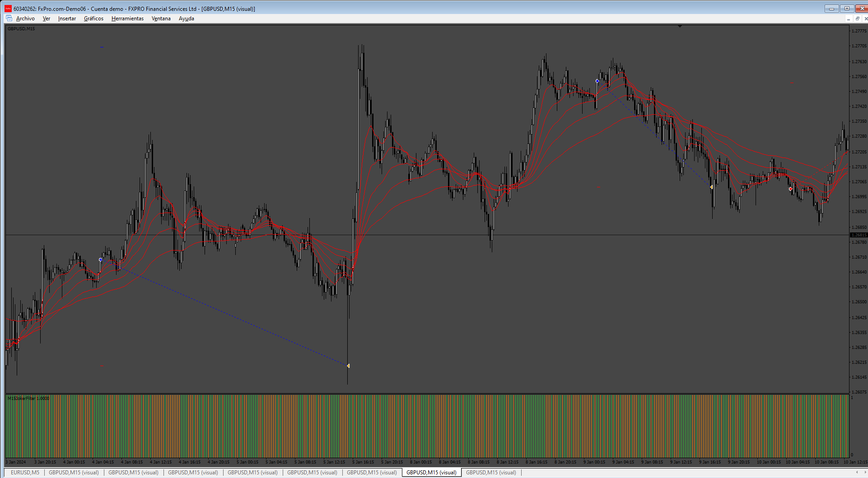
Task: Click the current price label 1.26815
Action: [x=859, y=235]
